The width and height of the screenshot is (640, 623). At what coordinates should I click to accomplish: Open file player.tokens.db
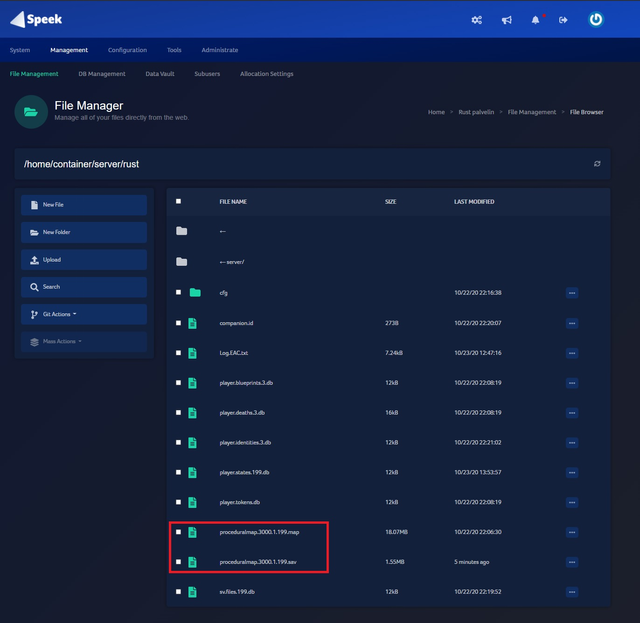coord(240,502)
